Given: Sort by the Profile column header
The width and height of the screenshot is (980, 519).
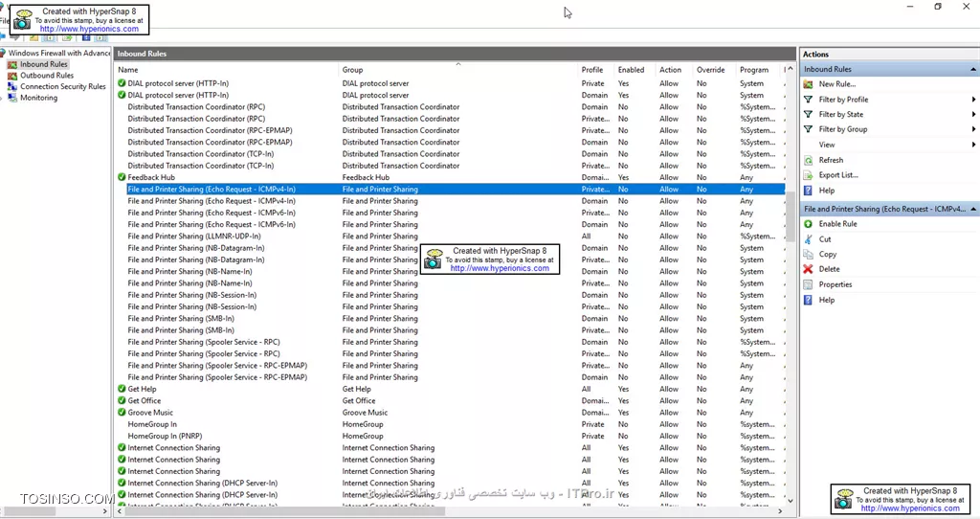Looking at the screenshot, I should point(595,70).
